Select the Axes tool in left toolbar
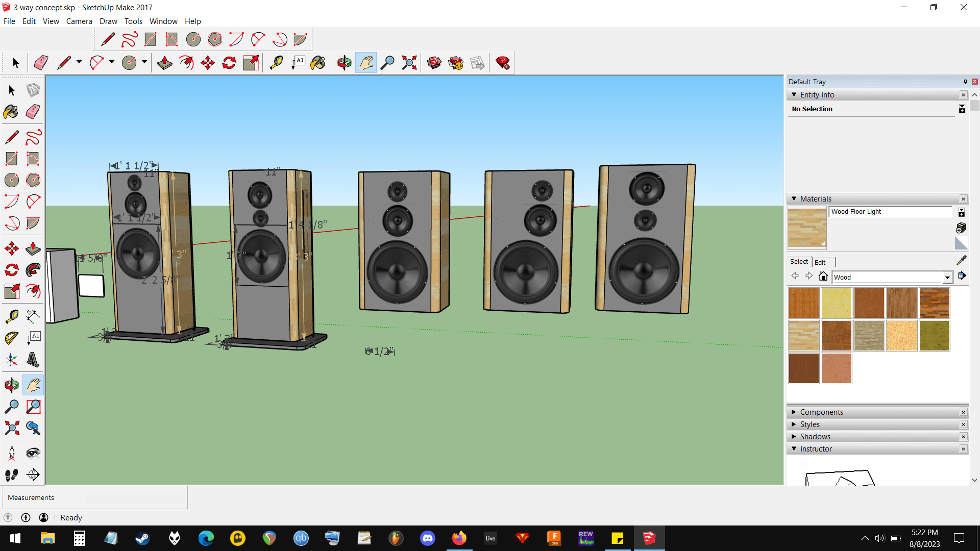980x551 pixels. tap(12, 360)
